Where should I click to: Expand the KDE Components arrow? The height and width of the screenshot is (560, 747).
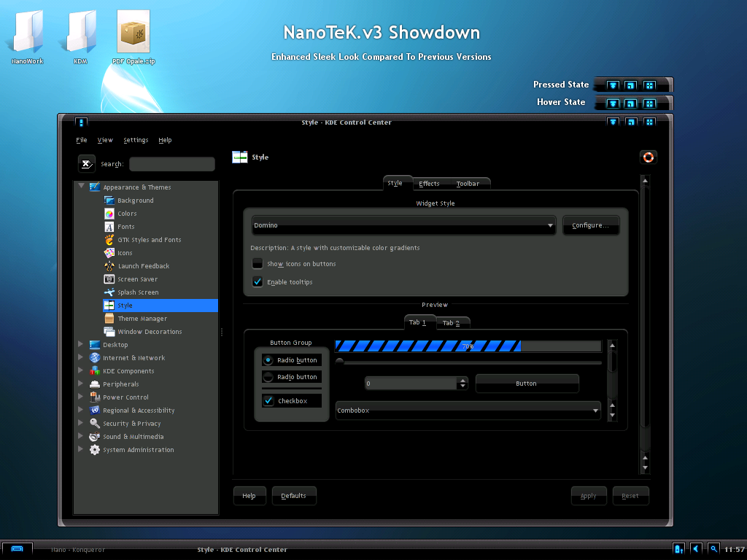(80, 370)
